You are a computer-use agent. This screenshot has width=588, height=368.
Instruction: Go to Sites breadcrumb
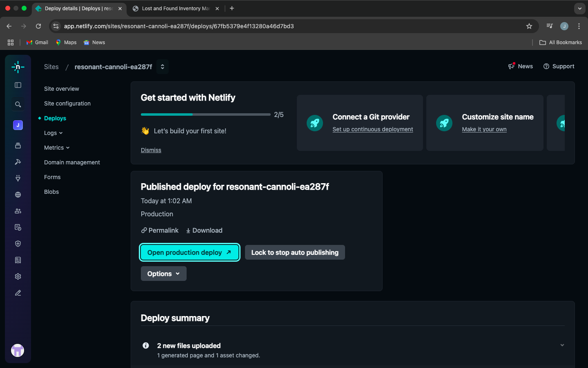[51, 67]
